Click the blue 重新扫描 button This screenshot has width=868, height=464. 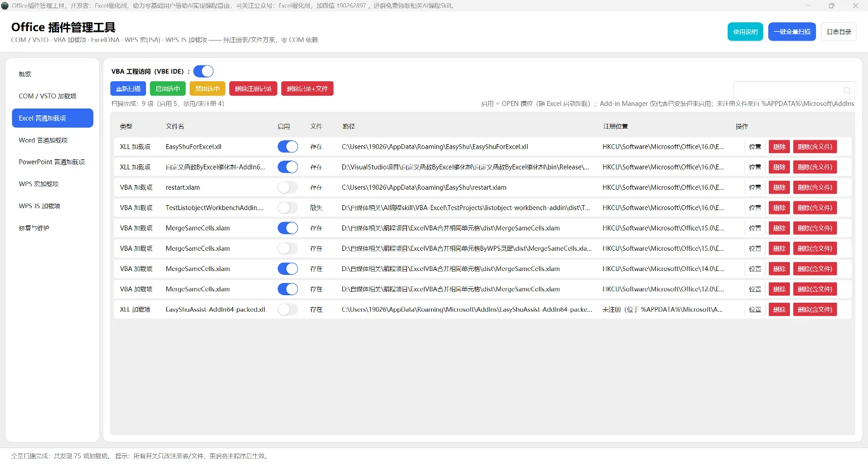[128, 89]
